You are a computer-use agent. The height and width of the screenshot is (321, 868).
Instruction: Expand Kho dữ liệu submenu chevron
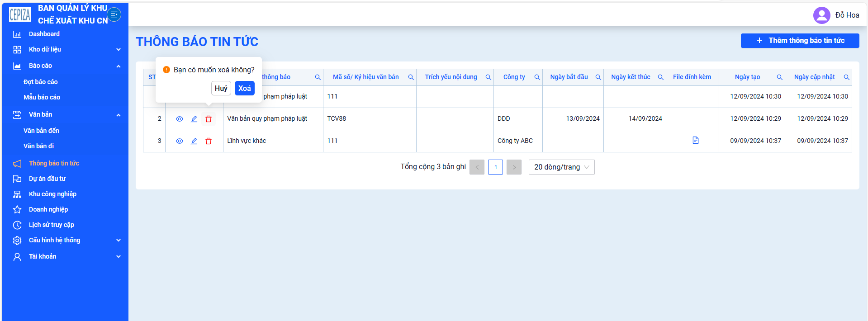tap(119, 50)
